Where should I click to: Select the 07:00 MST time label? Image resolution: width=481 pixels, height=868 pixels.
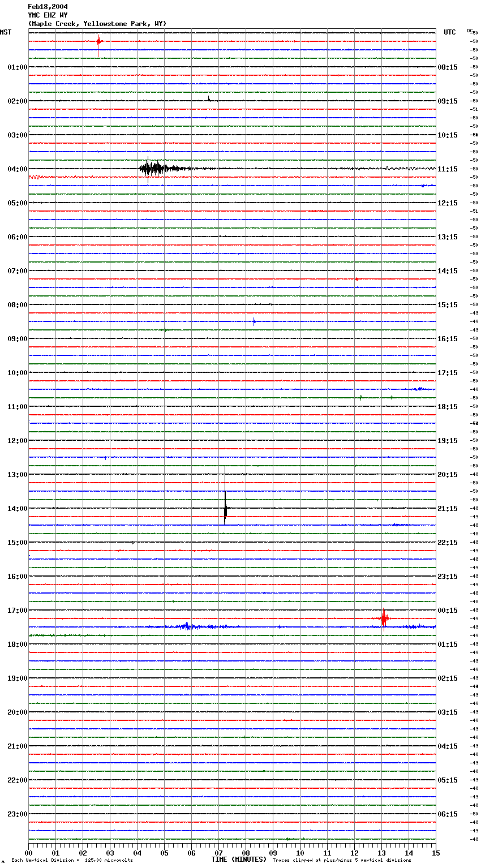[18, 271]
